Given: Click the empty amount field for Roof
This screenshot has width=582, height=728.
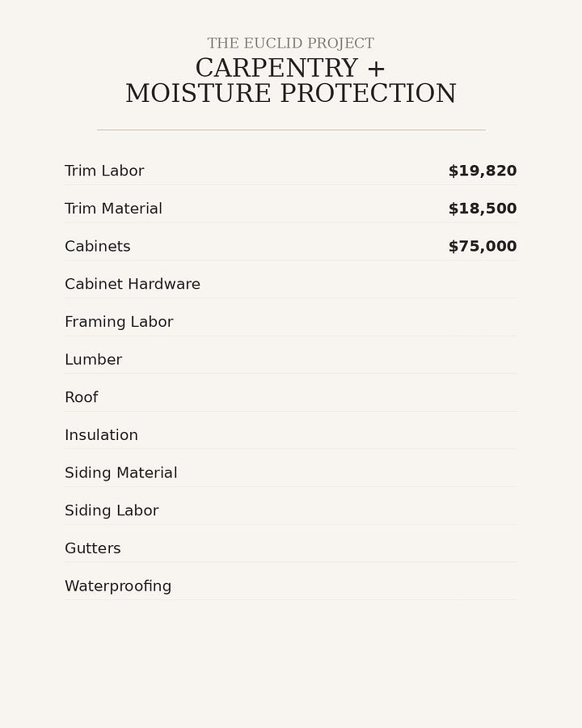Looking at the screenshot, I should (x=483, y=397).
